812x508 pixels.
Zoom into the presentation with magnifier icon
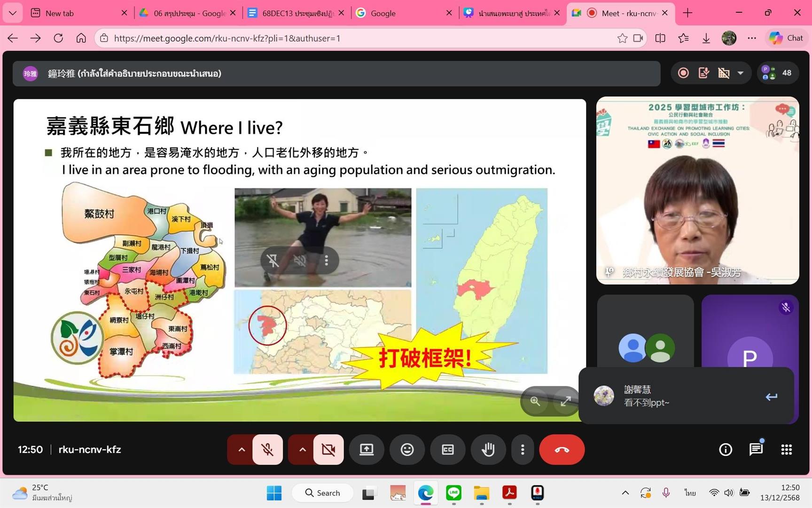[x=535, y=401]
